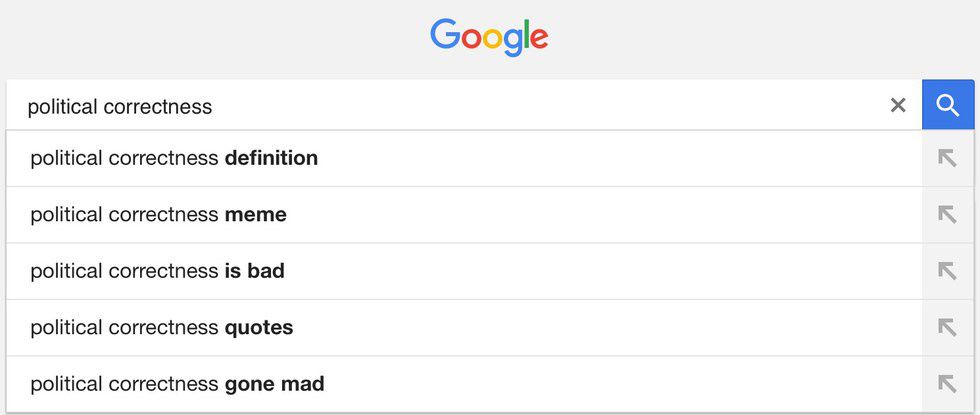Fill query arrow for 'gone mad' suggestion
Screen dimensions: 980x415
click(947, 384)
